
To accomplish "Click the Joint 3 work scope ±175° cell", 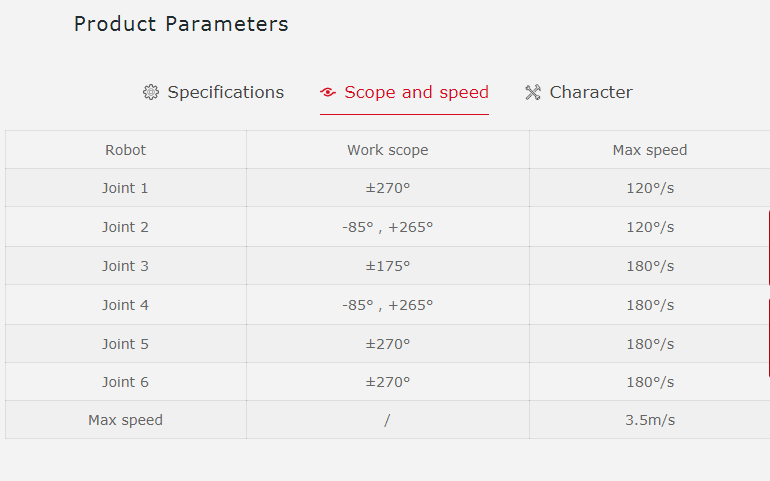I will pos(387,266).
